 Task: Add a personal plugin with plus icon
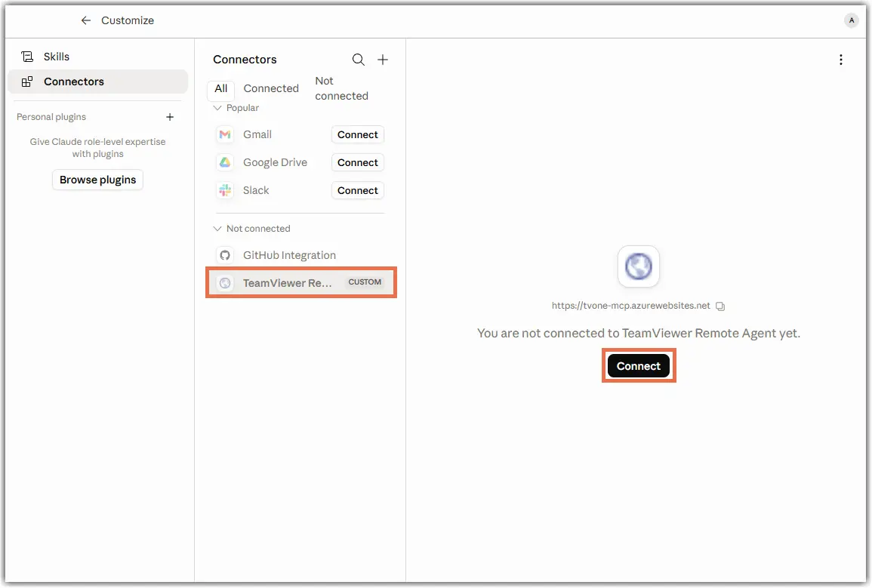170,117
